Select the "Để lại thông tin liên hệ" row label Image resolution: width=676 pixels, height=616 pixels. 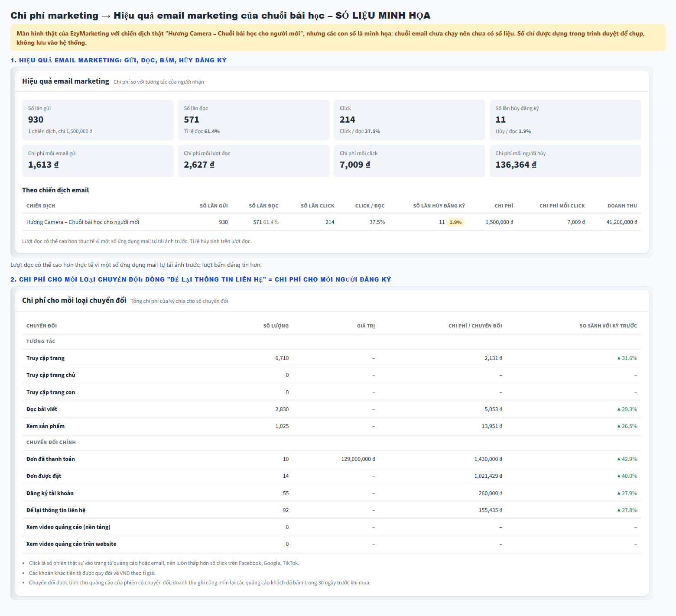[x=56, y=510]
